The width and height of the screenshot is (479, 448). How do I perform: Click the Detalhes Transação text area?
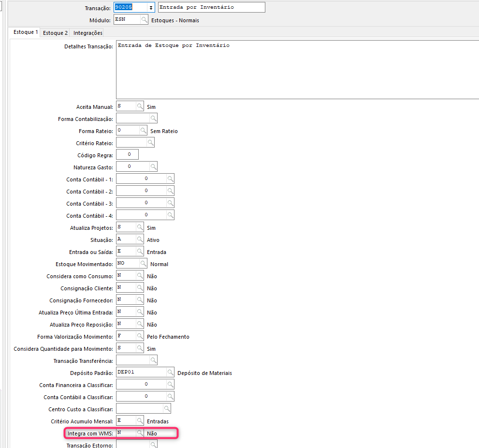coord(297,69)
